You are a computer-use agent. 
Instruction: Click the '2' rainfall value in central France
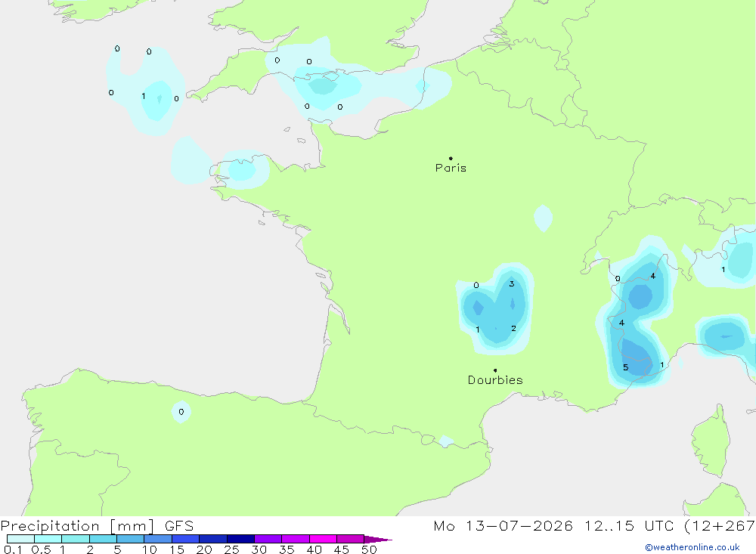coord(513,328)
